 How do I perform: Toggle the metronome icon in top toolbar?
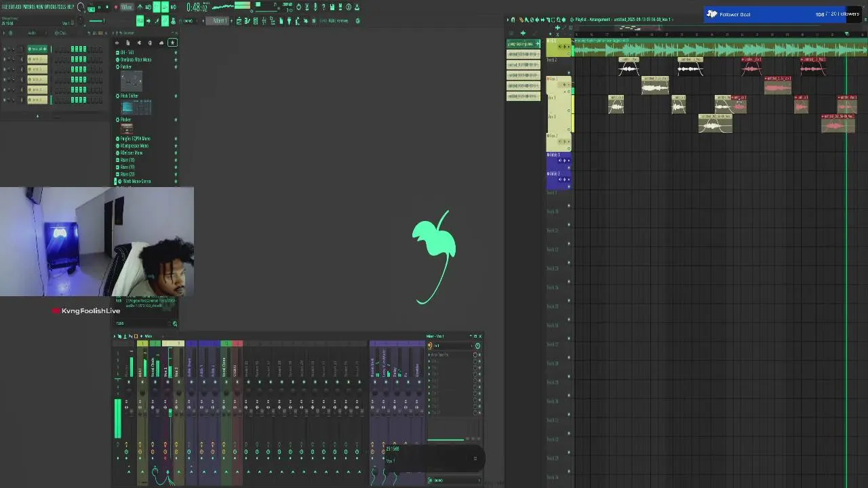pyautogui.click(x=140, y=7)
